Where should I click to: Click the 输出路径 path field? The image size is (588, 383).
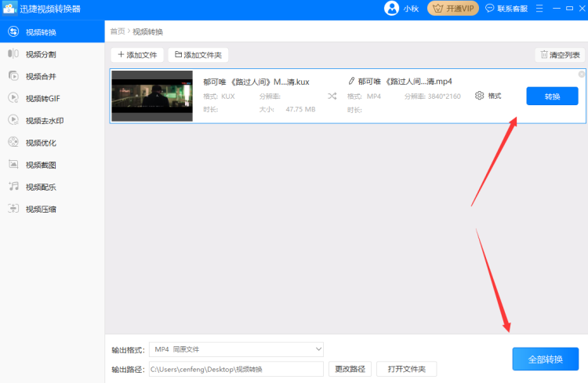[x=236, y=369]
